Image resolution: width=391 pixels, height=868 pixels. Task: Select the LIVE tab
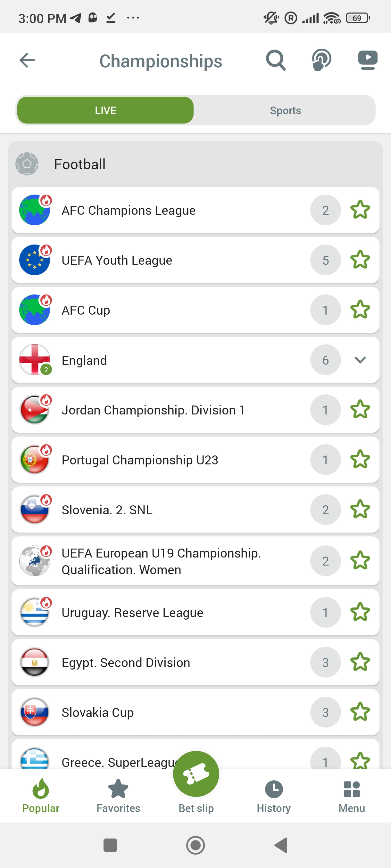[x=105, y=110]
